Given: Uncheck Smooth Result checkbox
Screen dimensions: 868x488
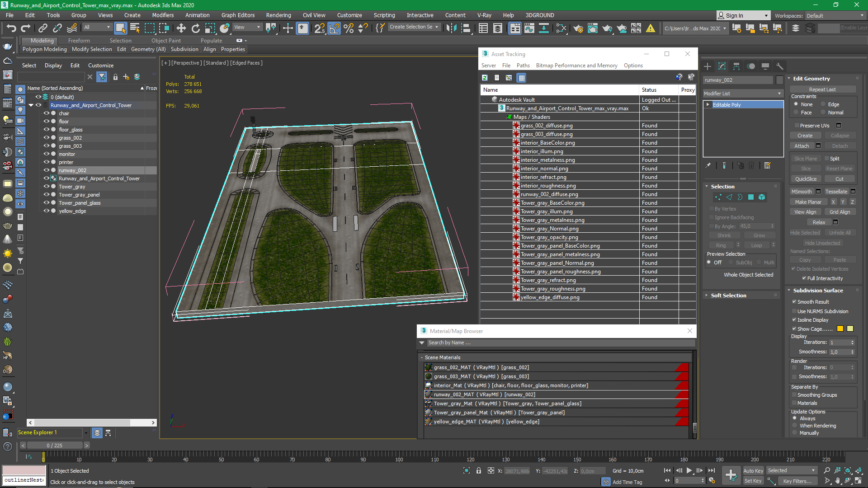Looking at the screenshot, I should (794, 302).
